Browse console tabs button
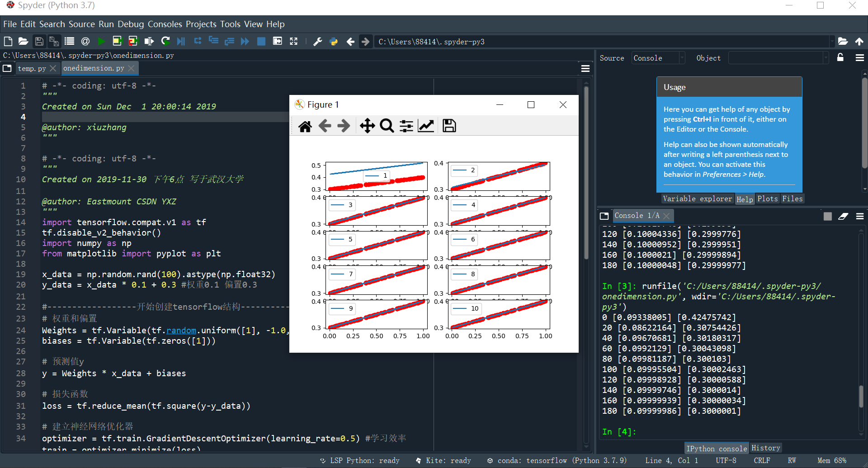 pyautogui.click(x=604, y=216)
